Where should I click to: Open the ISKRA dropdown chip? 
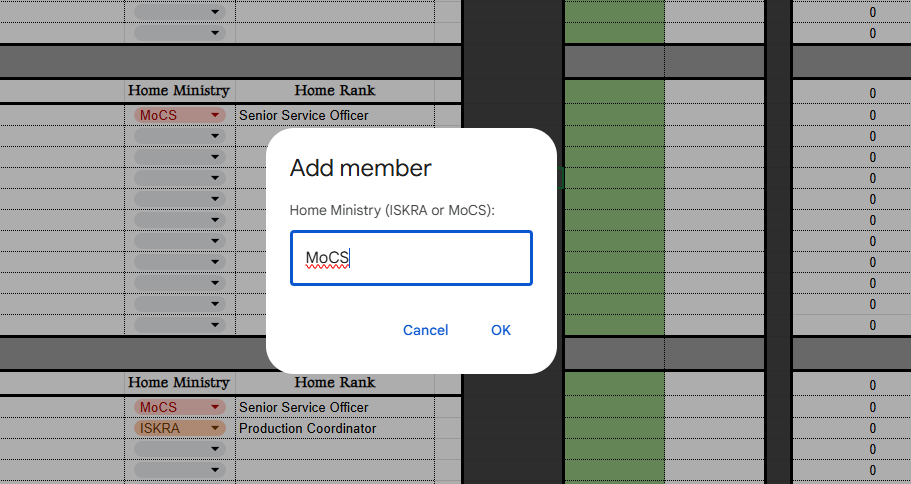click(179, 428)
